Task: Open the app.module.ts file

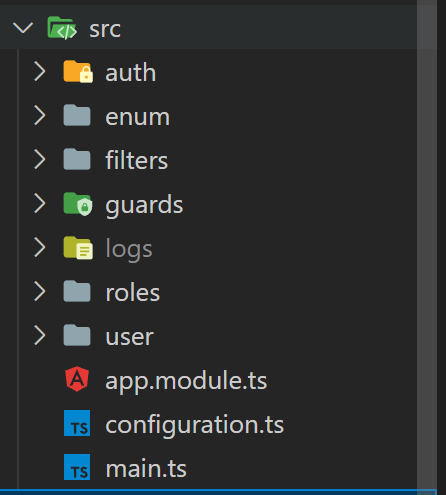Action: [x=186, y=380]
